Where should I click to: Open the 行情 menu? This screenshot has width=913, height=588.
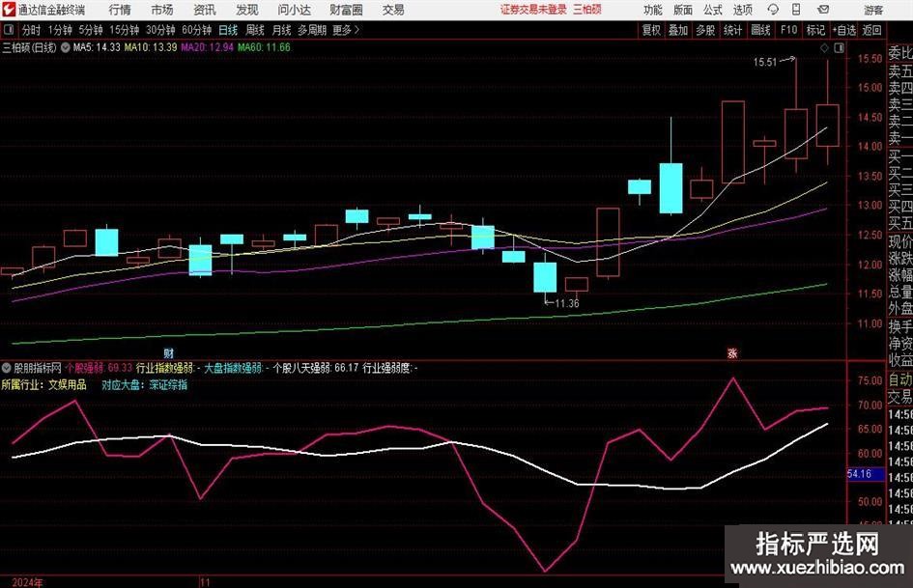(120, 10)
